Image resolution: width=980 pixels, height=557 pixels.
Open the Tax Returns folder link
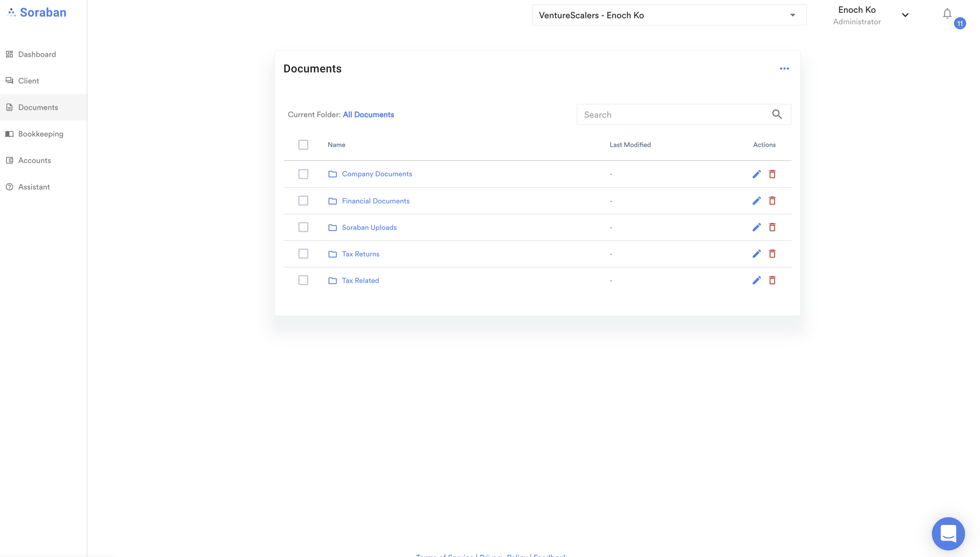pos(361,254)
